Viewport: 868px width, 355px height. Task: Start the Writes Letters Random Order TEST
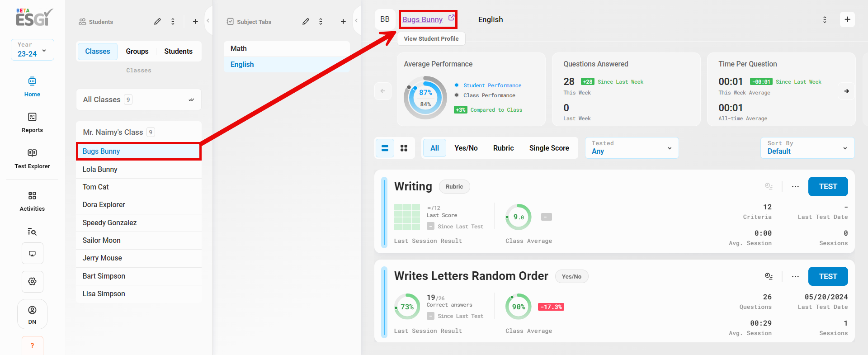828,276
